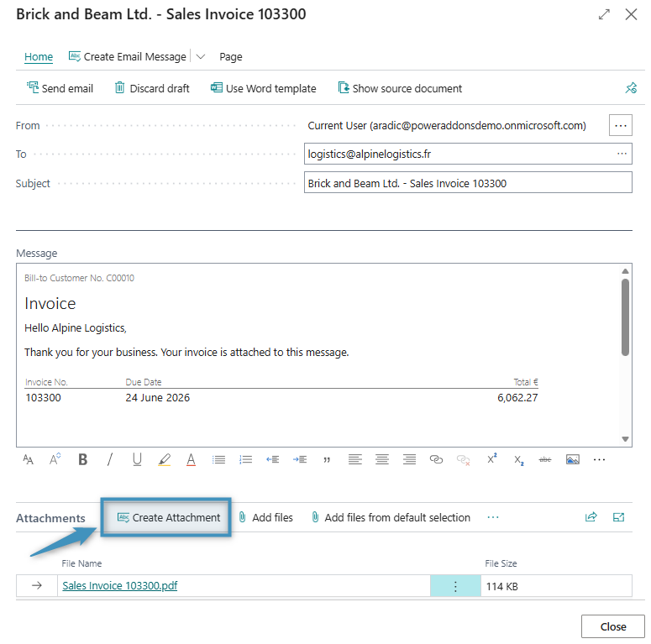Image resolution: width=651 pixels, height=644 pixels.
Task: Toggle bold formatting
Action: coord(82,459)
